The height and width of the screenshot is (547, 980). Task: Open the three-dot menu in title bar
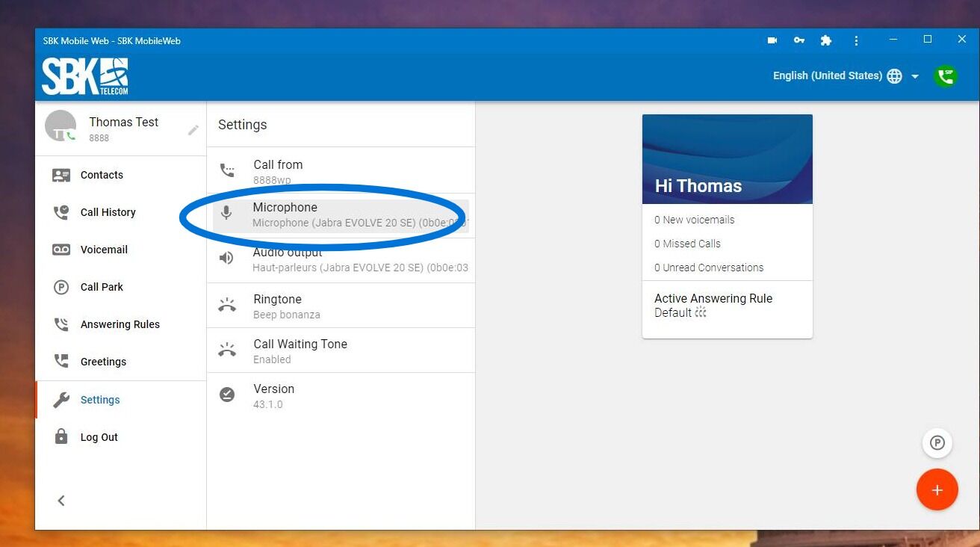(856, 40)
